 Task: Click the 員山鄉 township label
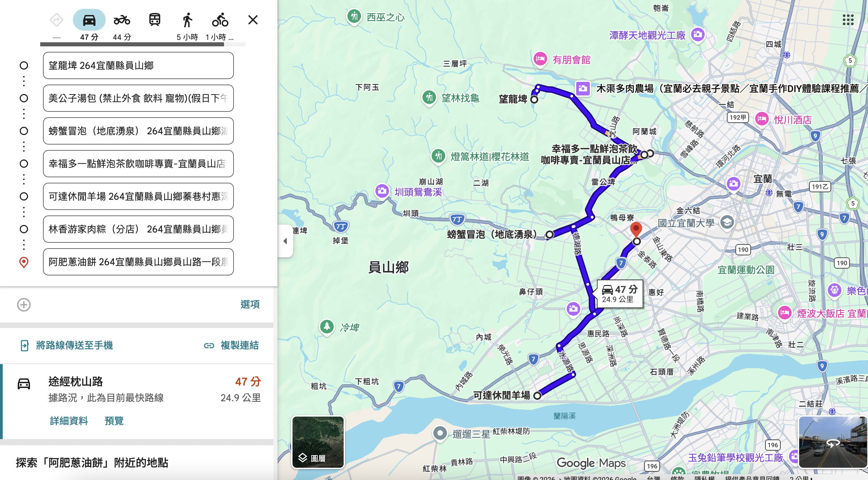(388, 267)
